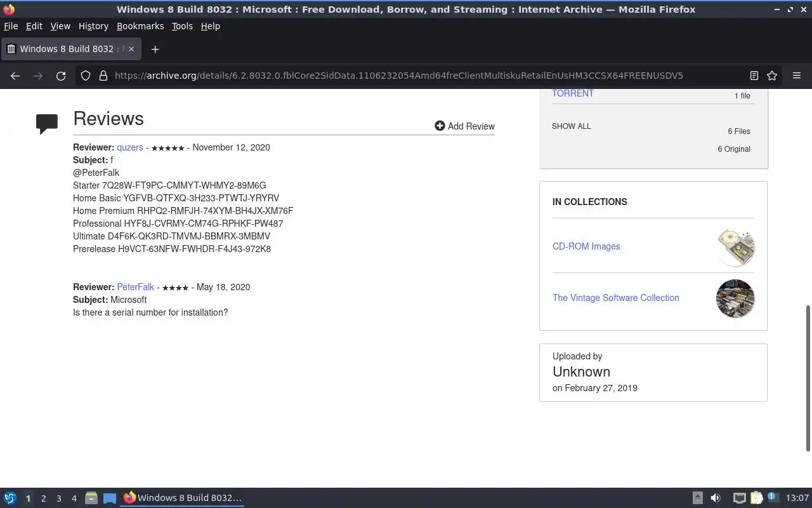The image size is (812, 508).
Task: Open the tracking protection shield icon
Action: [86, 76]
